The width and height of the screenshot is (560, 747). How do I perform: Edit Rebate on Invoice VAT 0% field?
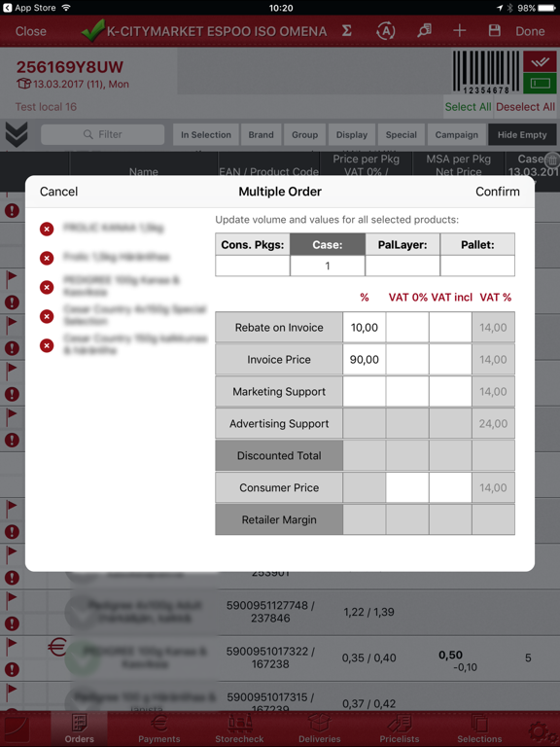407,327
